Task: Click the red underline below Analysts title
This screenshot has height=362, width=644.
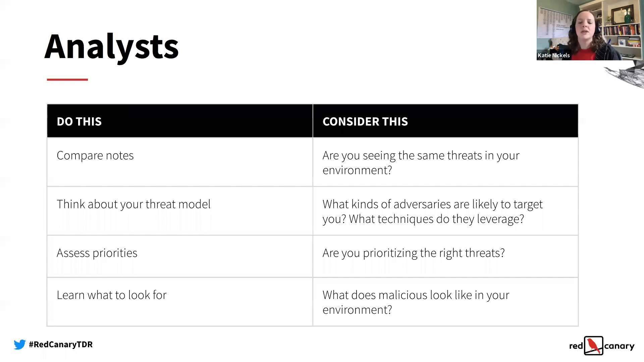Action: 67,79
